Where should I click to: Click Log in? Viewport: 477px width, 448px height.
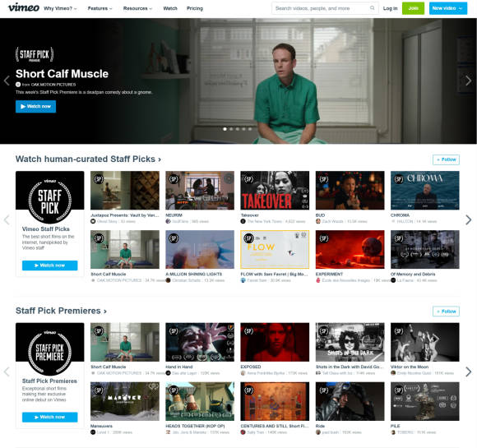pos(390,8)
